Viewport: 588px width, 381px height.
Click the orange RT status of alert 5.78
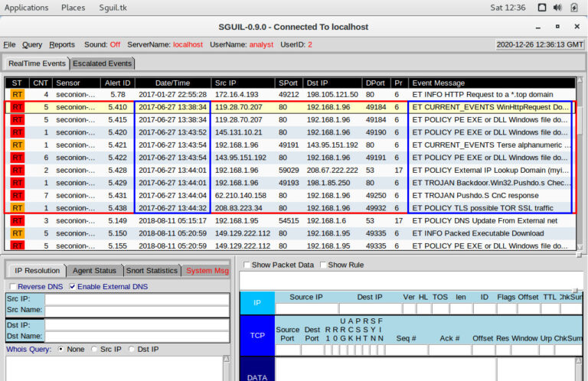[x=18, y=94]
